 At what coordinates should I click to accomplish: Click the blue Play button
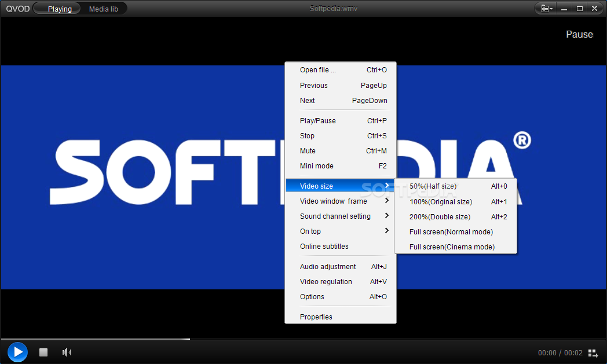coord(17,352)
